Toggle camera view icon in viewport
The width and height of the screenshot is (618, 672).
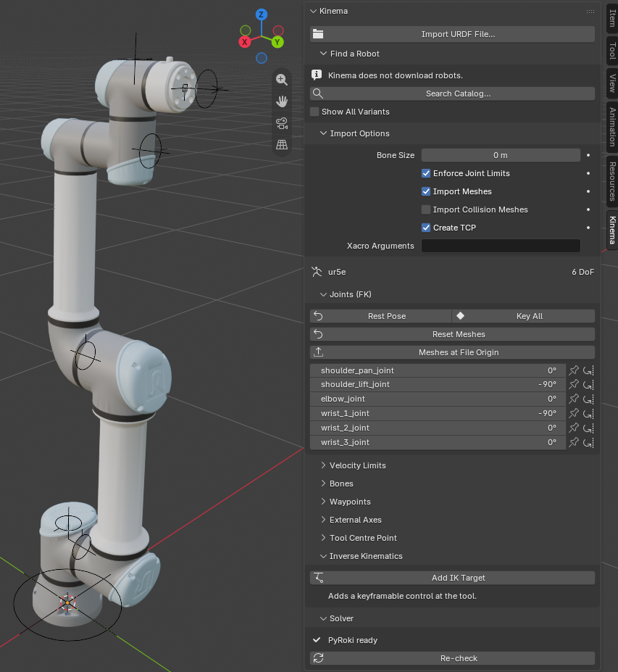pyautogui.click(x=281, y=123)
